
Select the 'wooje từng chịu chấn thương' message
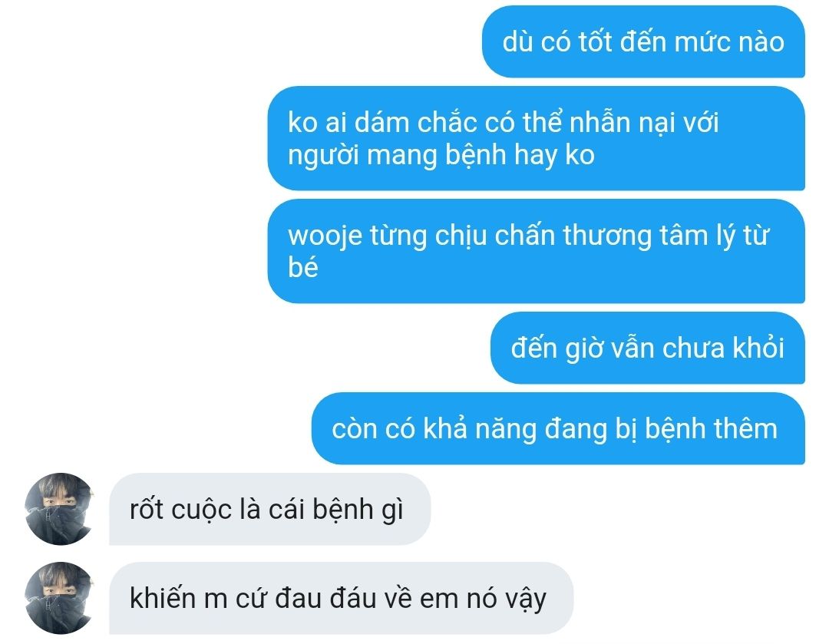click(536, 251)
